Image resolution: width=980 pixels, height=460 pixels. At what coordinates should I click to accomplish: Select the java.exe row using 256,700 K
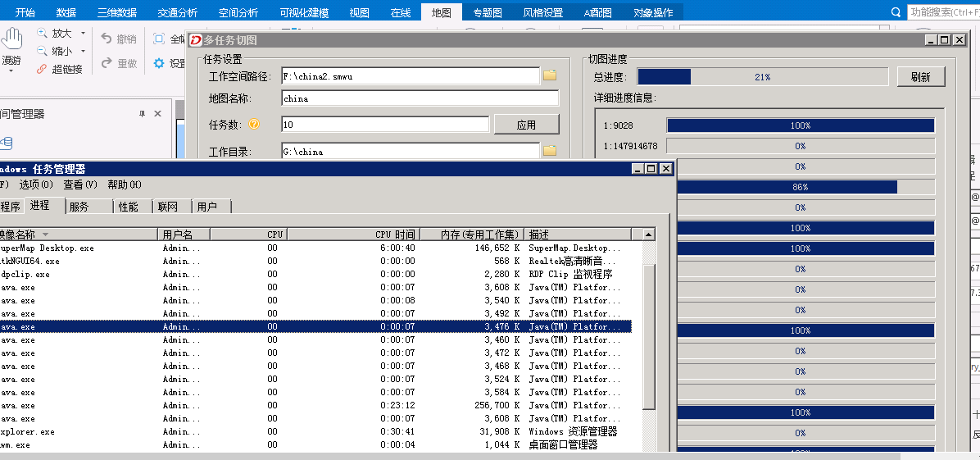pyautogui.click(x=315, y=406)
